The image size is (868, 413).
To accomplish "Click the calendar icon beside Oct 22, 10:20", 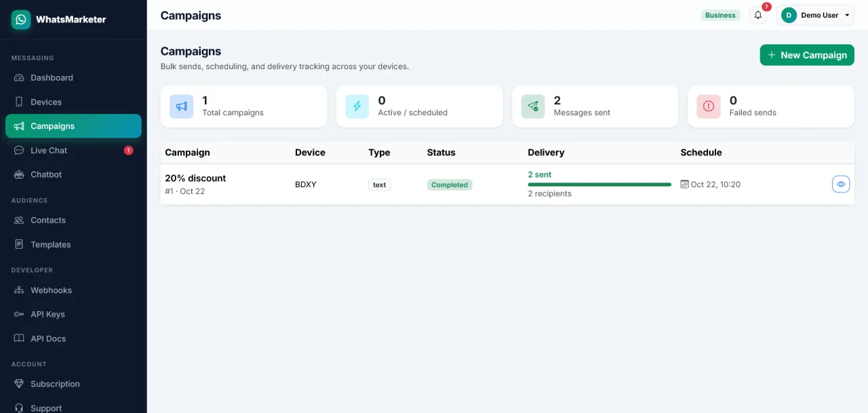I will 685,184.
